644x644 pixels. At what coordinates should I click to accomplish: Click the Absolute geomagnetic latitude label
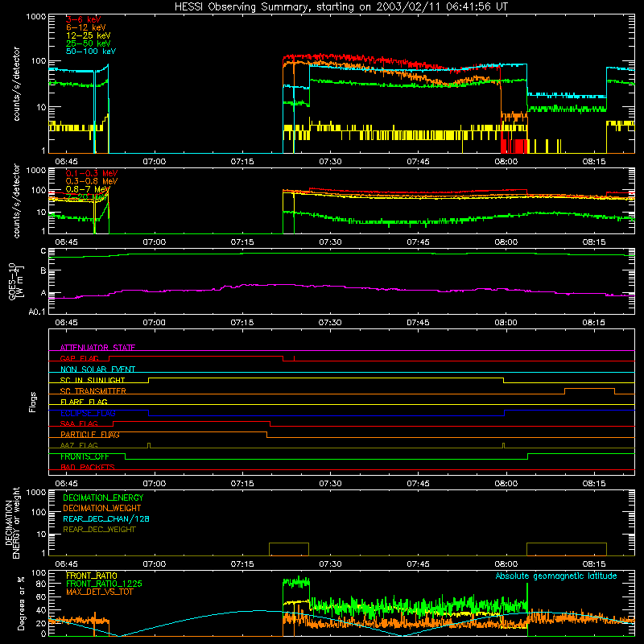[x=556, y=576]
